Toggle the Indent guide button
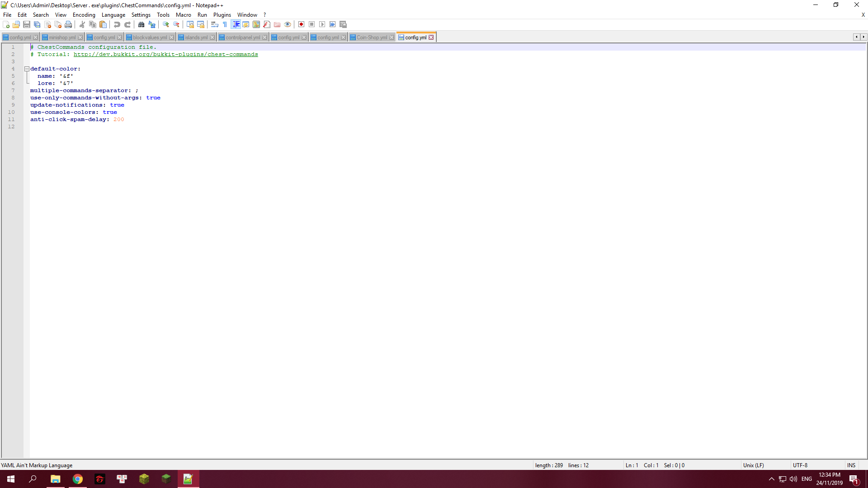The width and height of the screenshot is (868, 488). tap(236, 24)
